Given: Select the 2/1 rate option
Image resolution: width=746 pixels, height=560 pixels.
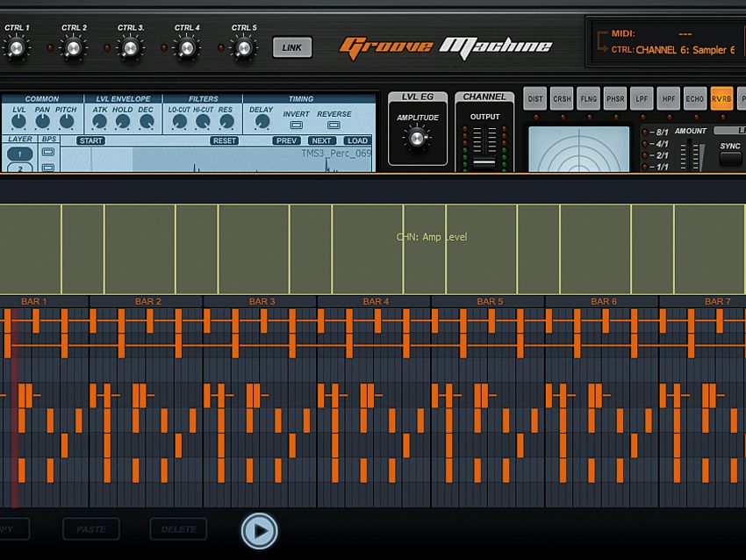Looking at the screenshot, I should point(656,155).
